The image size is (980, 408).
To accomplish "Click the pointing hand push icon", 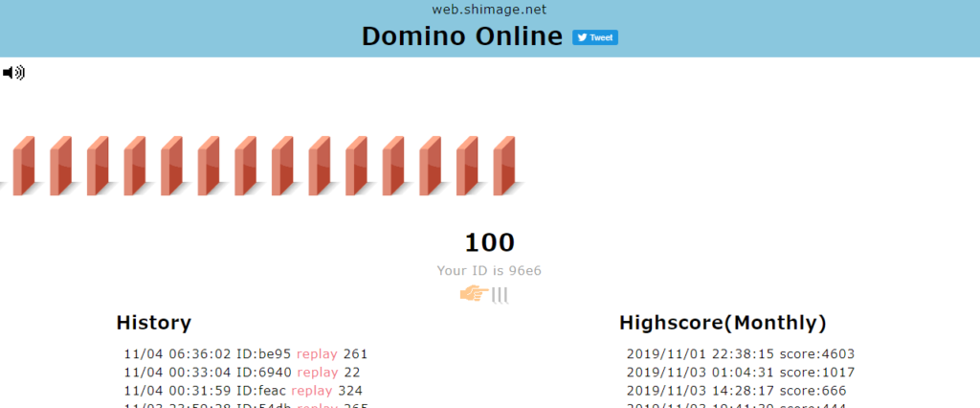I will (475, 293).
